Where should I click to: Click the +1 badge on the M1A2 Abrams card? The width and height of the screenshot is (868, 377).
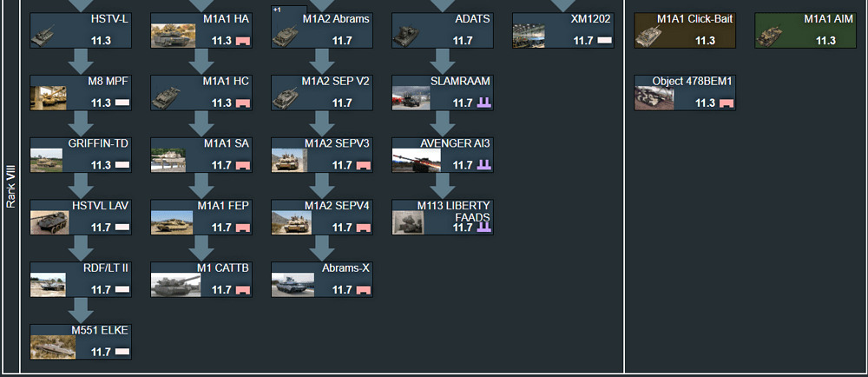click(277, 9)
